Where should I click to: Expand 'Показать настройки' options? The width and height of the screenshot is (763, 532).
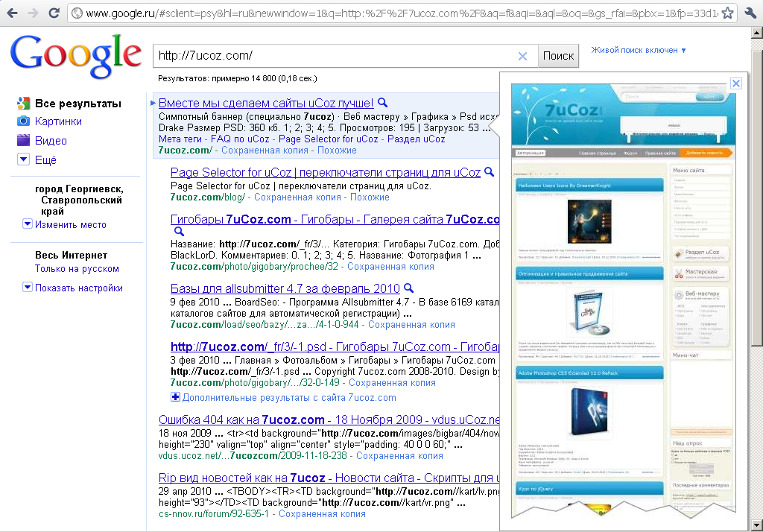coord(28,287)
